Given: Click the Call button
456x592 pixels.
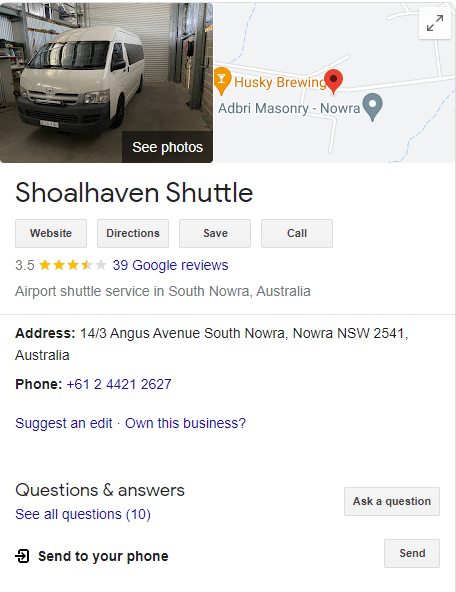Looking at the screenshot, I should click(297, 233).
